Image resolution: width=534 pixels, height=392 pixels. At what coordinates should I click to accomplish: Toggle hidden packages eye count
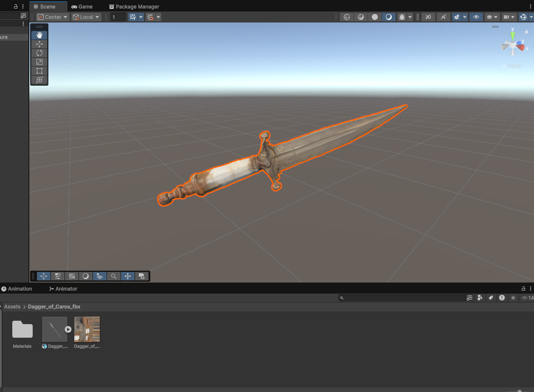coord(527,298)
